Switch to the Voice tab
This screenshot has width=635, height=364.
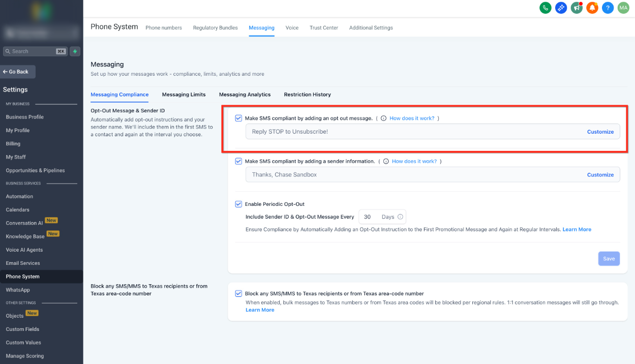(292, 27)
